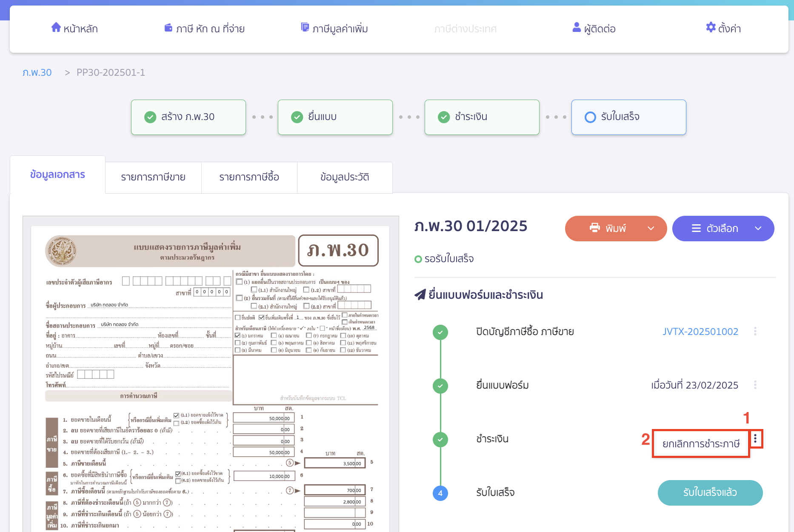Click the withholding tax wallet icon
This screenshot has width=794, height=532.
(x=169, y=28)
